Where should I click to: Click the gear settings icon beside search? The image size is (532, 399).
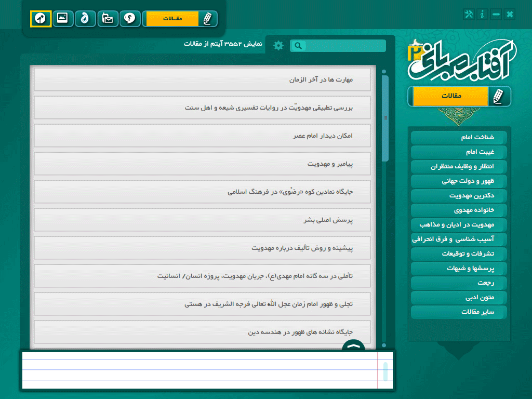(x=278, y=46)
